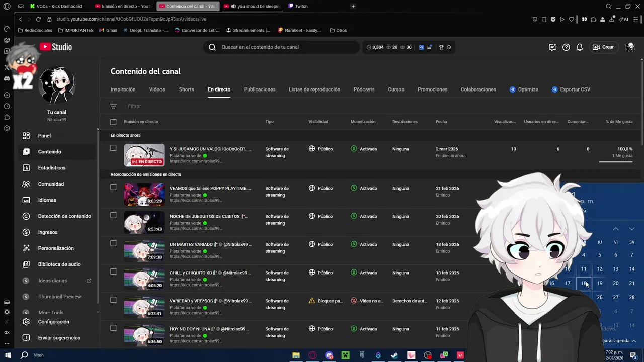Viewport: 644px width, 362px height.
Task: Check VARIEDAD y VRG*SOS row checkbox
Action: tap(113, 300)
